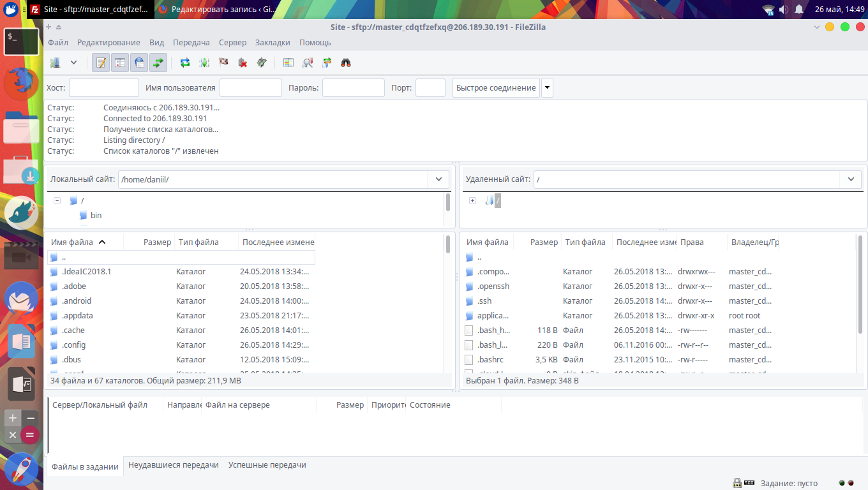Click the encryption lock status icon

pos(737,483)
